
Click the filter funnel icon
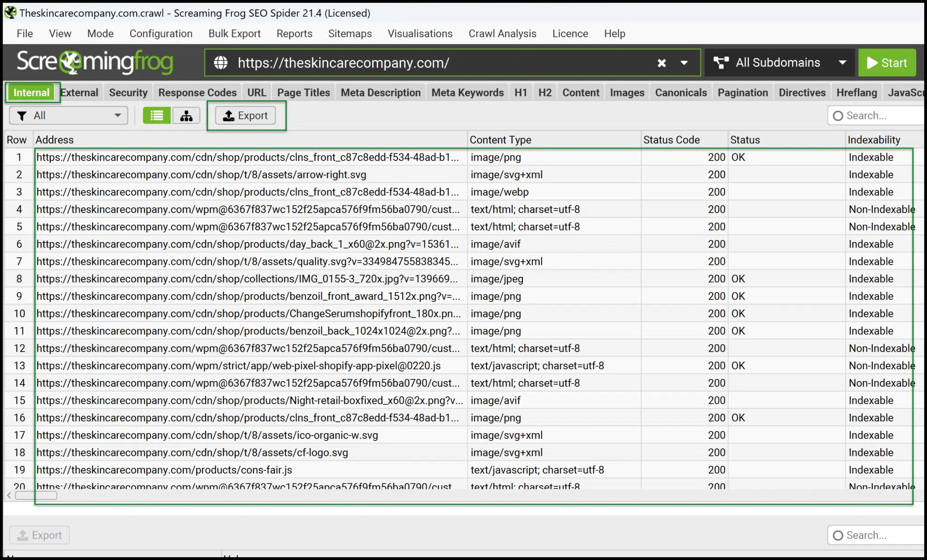click(22, 116)
